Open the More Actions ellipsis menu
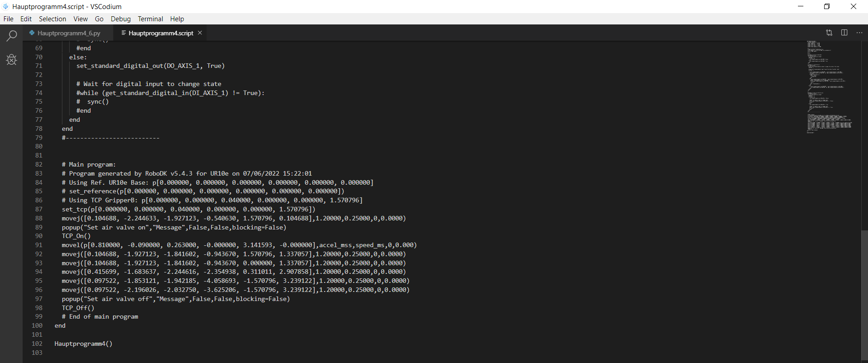 (859, 33)
